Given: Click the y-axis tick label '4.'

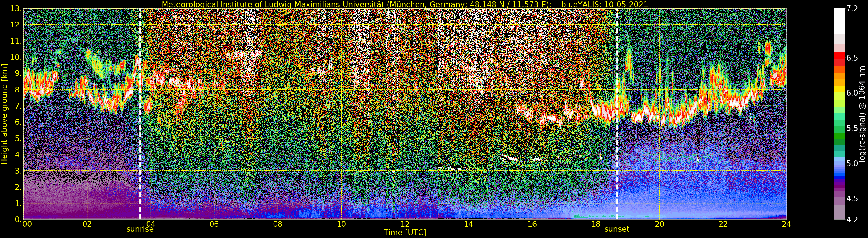Looking at the screenshot, I should click(x=18, y=155).
